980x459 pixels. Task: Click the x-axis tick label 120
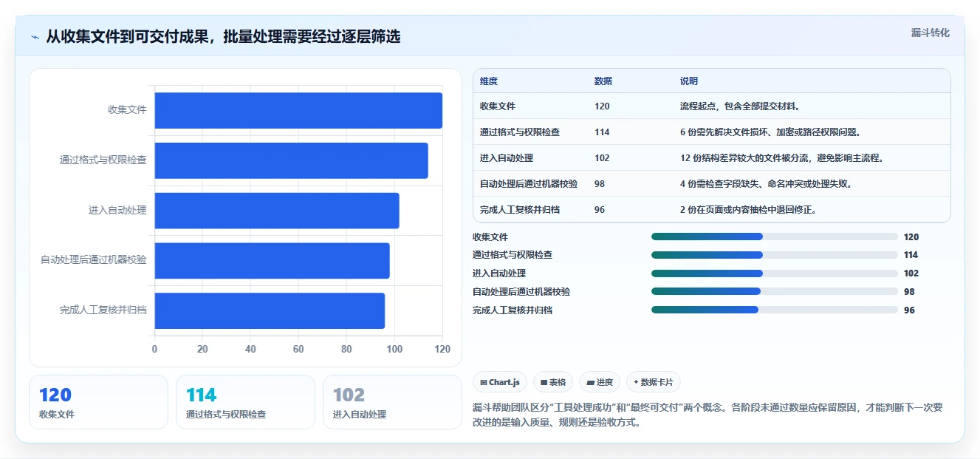(x=442, y=350)
